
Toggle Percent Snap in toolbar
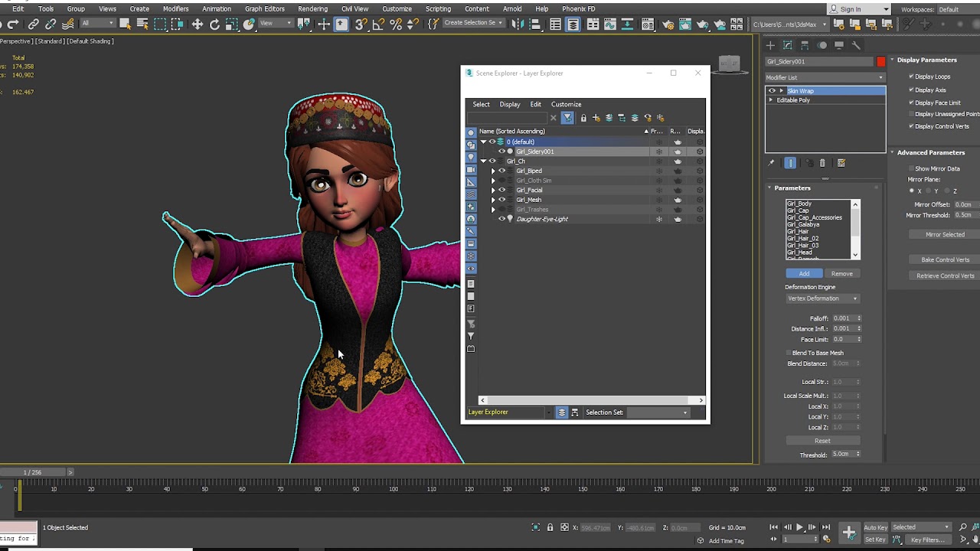point(396,24)
